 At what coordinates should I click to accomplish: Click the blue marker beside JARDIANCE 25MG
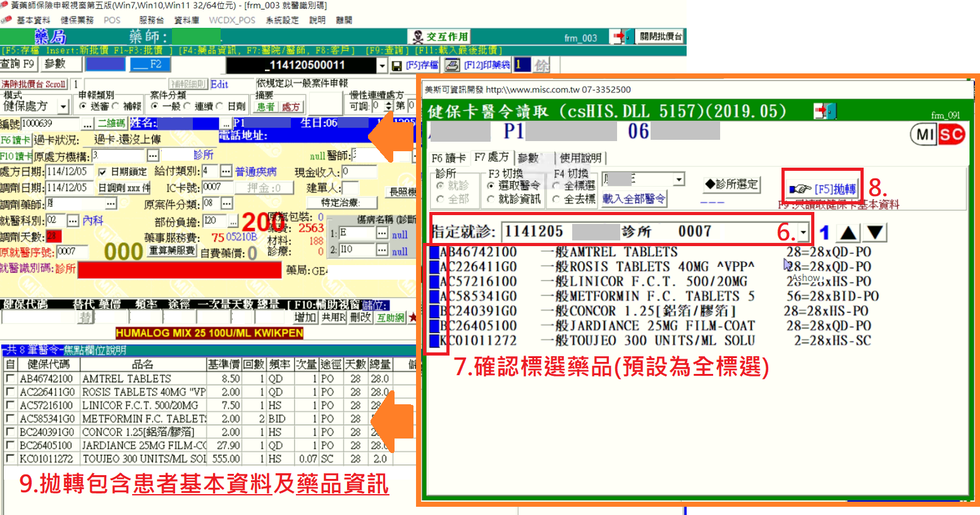click(434, 326)
